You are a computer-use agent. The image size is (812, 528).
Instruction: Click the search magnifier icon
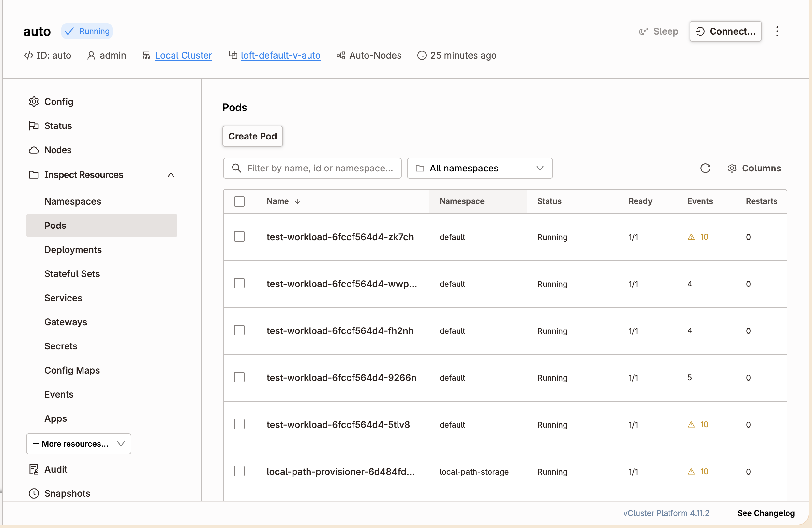click(236, 168)
